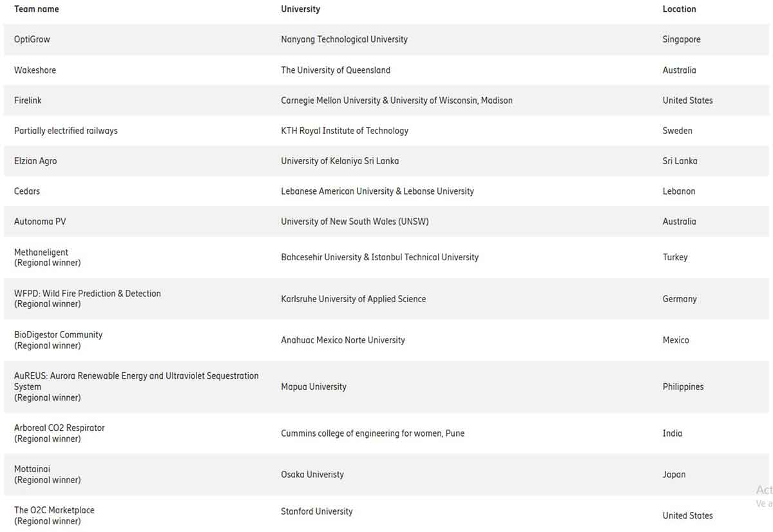Click the Location column header
The width and height of the screenshot is (773, 532).
pos(679,9)
